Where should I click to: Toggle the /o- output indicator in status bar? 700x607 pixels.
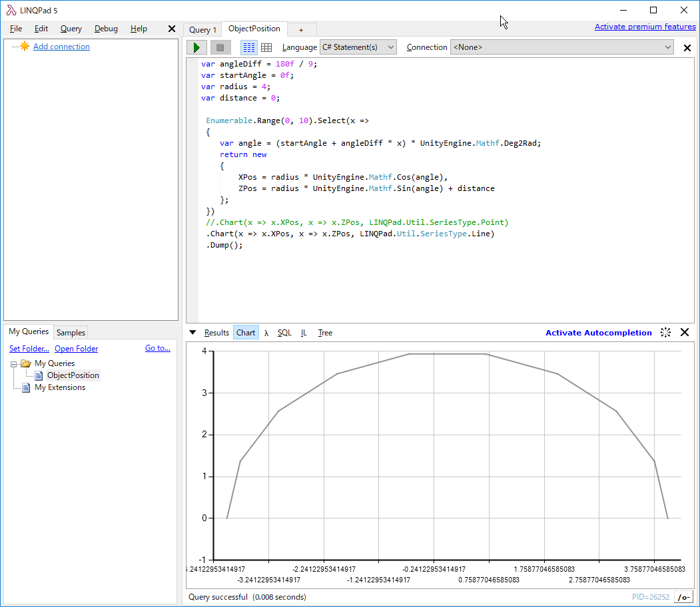click(683, 597)
